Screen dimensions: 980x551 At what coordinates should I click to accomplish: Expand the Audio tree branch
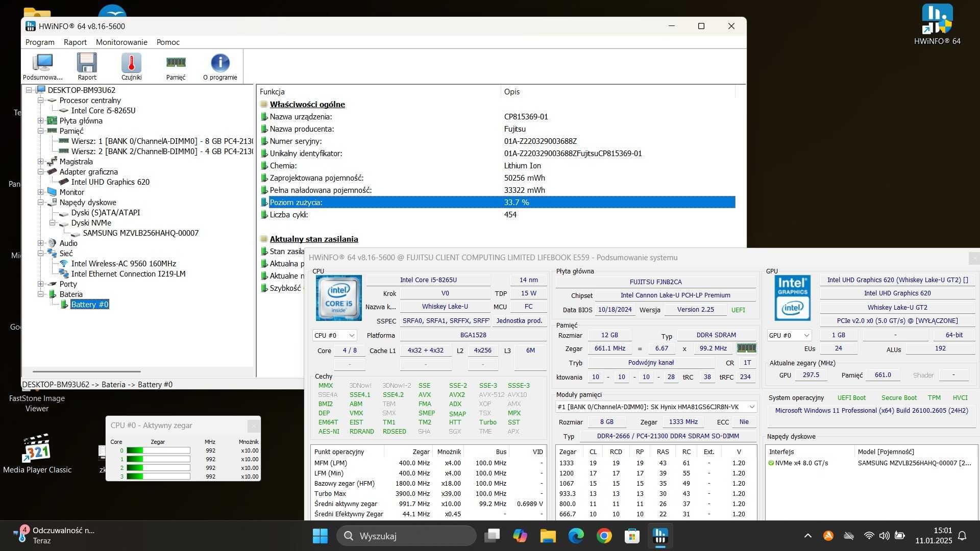(x=40, y=243)
